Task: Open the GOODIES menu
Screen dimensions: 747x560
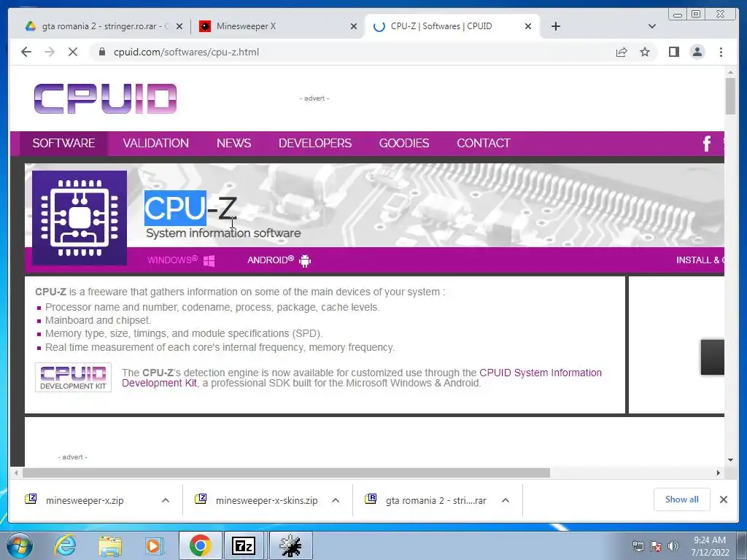Action: coord(404,144)
